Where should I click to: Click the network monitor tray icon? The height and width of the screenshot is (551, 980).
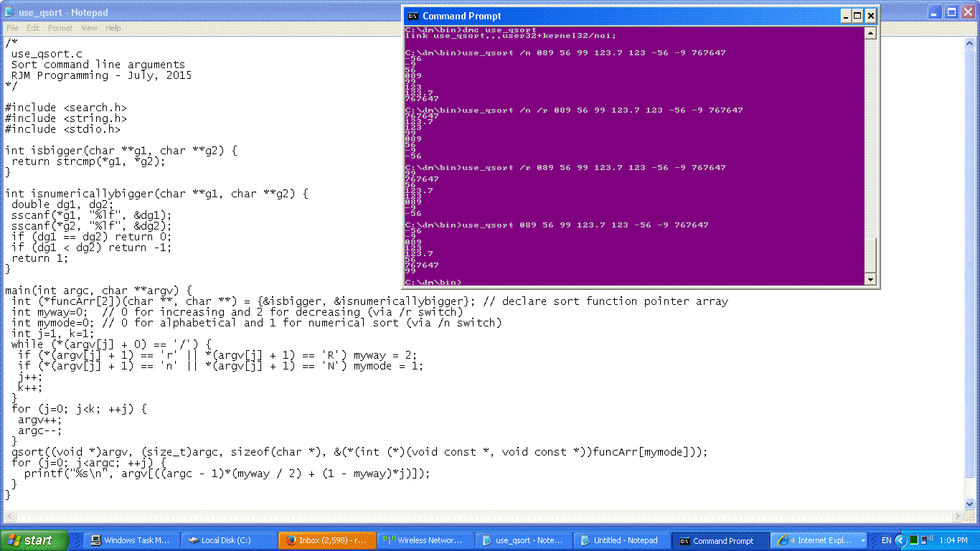(x=926, y=540)
